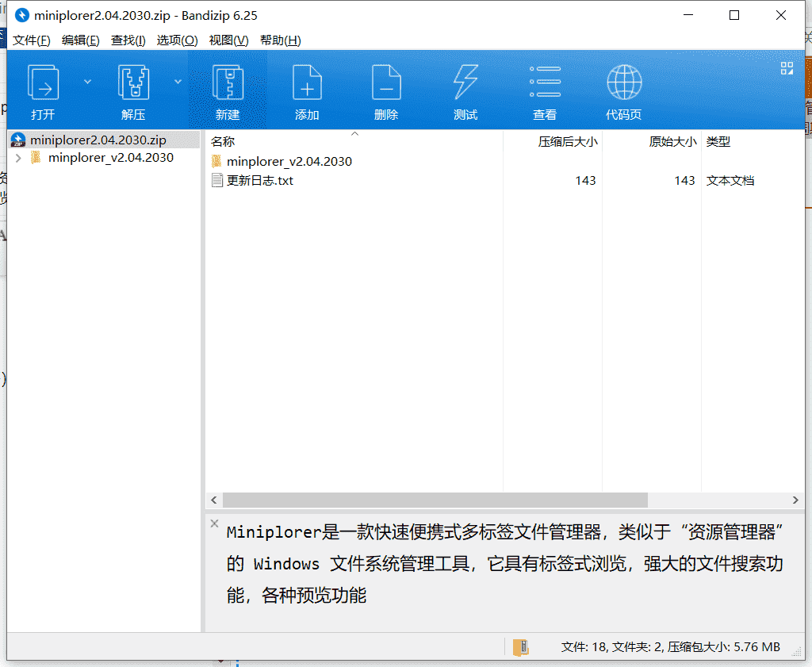
Task: Open the 查找(I) menu
Action: 128,40
